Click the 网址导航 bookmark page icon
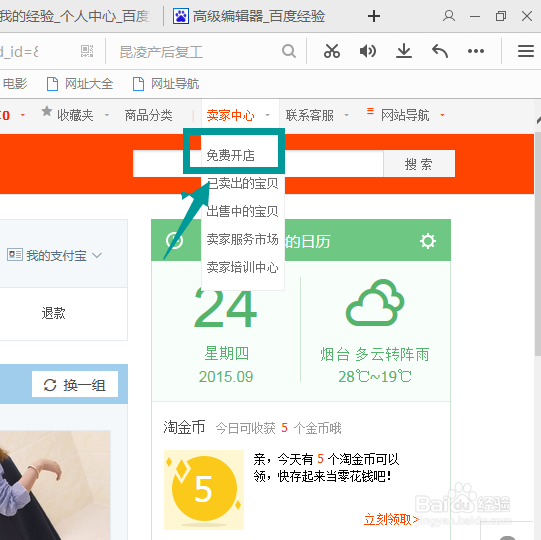This screenshot has height=540, width=541. coord(138,84)
